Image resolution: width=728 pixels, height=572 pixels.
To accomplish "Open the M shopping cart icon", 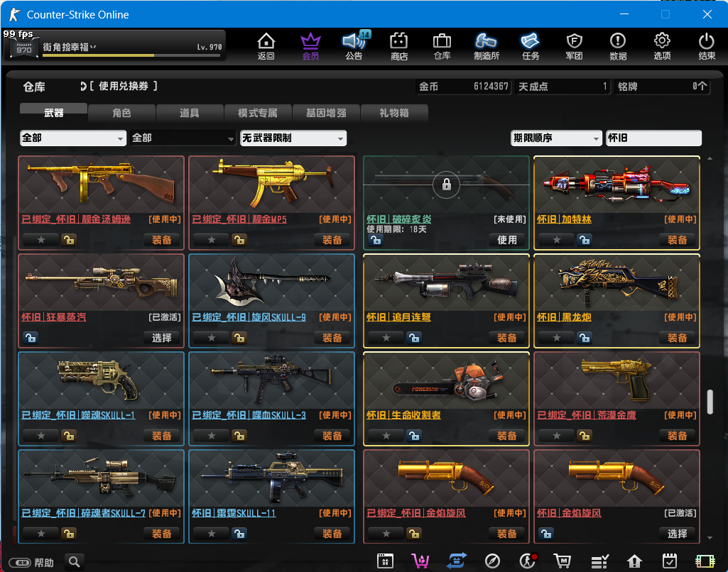I will click(563, 561).
